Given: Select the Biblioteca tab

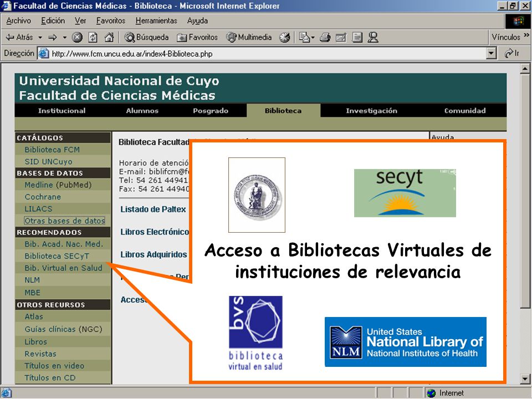Looking at the screenshot, I should [283, 111].
